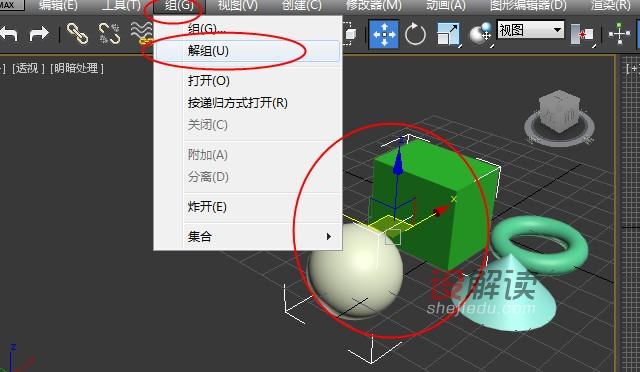The width and height of the screenshot is (640, 372).
Task: Click the Use Pivot Point Center icon
Action: tap(582, 34)
